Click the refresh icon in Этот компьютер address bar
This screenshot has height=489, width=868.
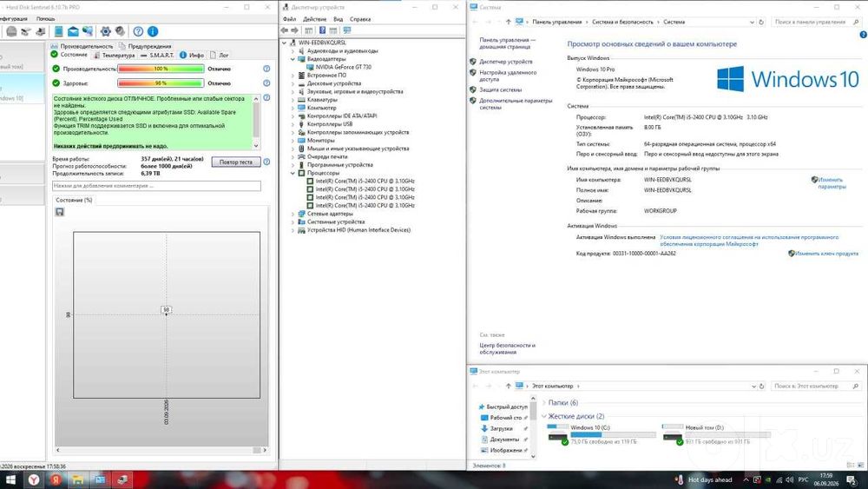click(761, 386)
